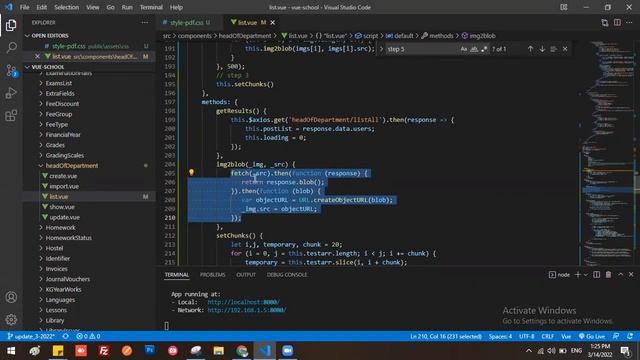Open Zoom from Windows taskbar
640x360 pixels.
coord(287,351)
